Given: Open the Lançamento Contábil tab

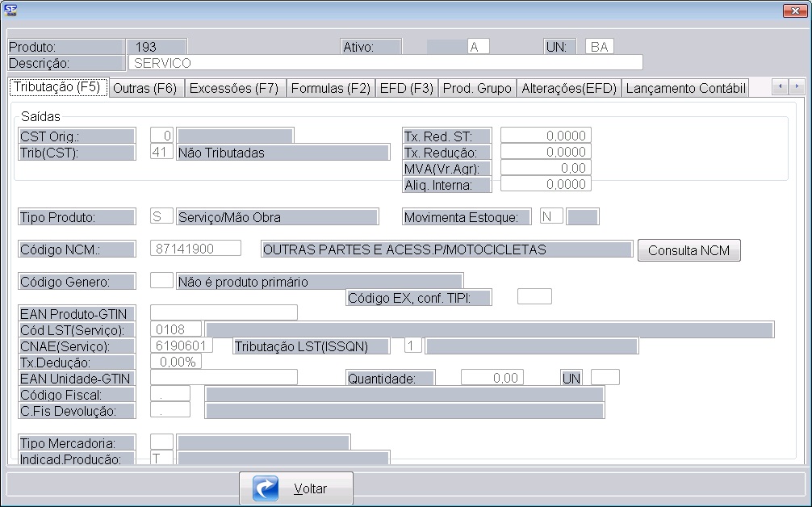Looking at the screenshot, I should point(684,89).
